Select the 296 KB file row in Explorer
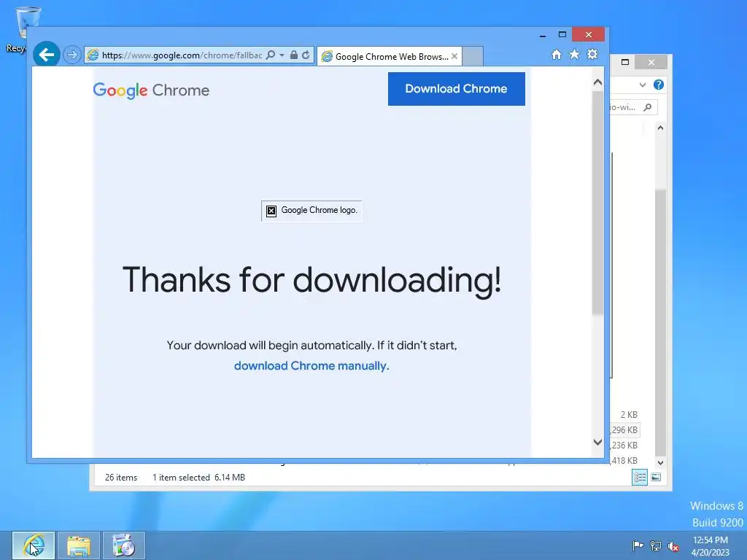 [624, 430]
